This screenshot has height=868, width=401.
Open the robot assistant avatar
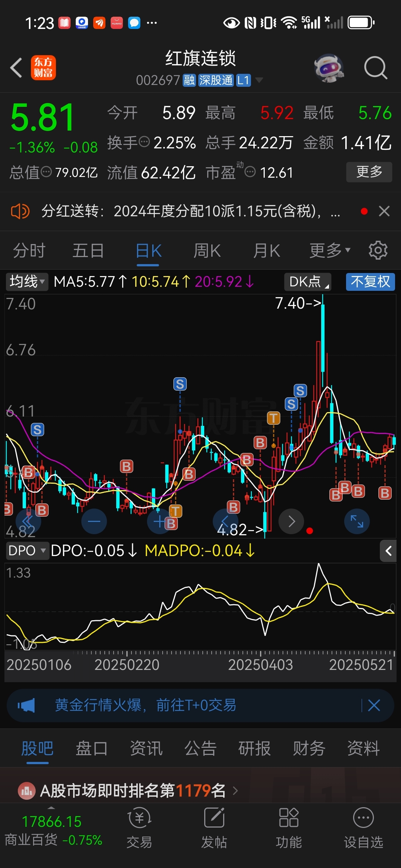pyautogui.click(x=329, y=68)
